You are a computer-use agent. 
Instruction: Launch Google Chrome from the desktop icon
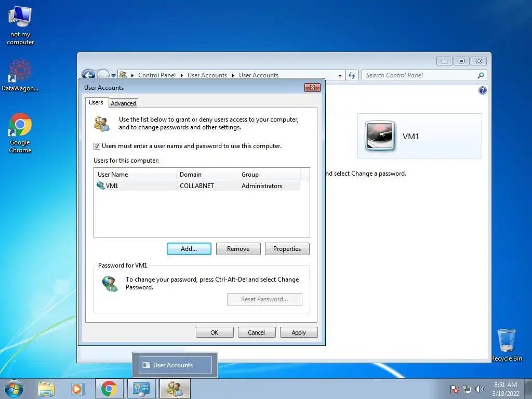(x=20, y=133)
